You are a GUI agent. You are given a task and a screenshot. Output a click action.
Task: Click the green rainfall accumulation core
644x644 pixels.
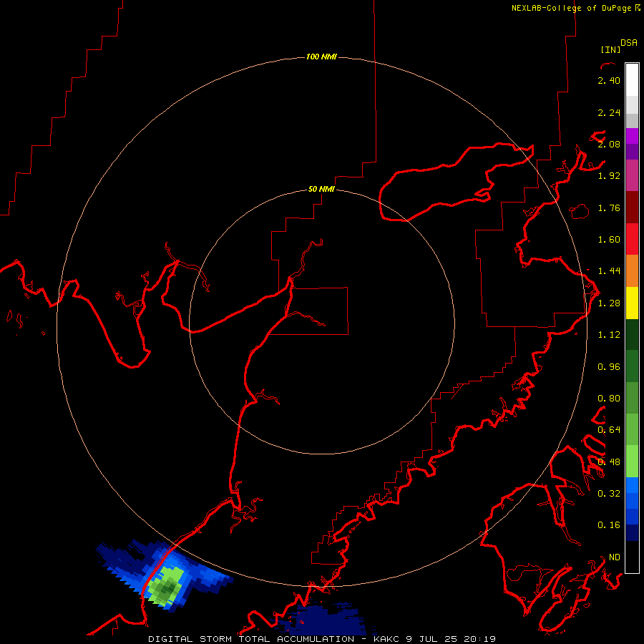point(167,587)
